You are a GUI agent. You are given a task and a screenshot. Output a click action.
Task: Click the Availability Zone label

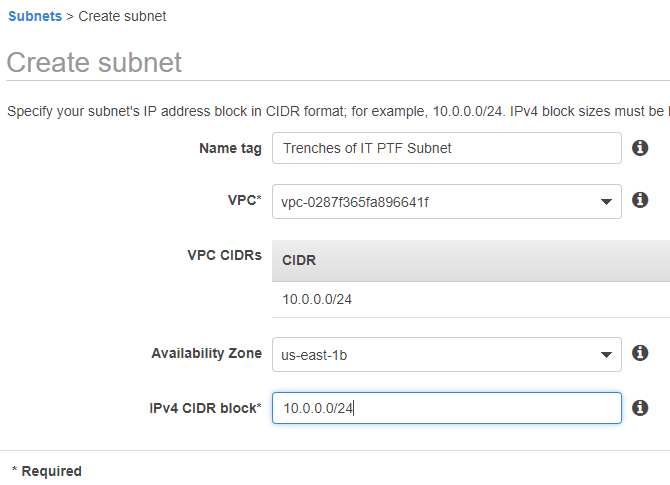(206, 353)
